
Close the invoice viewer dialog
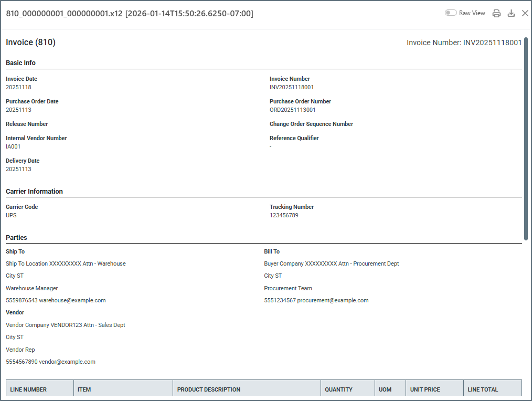click(525, 13)
